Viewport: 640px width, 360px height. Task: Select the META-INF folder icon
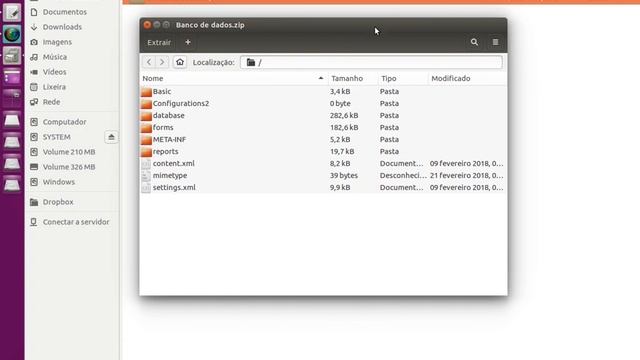(x=146, y=140)
